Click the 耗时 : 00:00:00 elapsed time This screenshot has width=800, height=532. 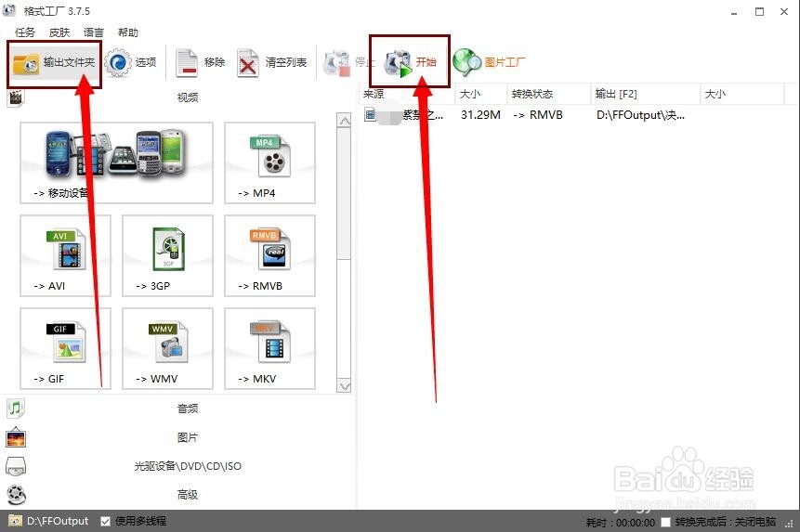[x=621, y=523]
